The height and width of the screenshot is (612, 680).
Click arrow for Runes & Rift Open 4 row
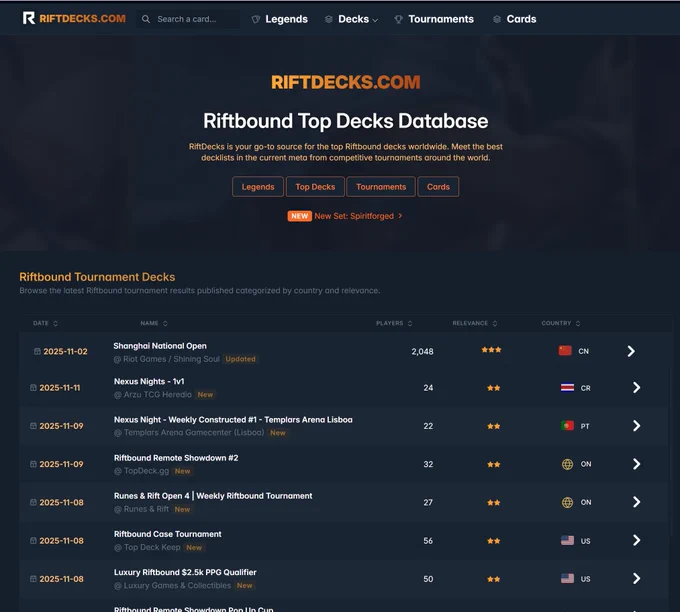pos(636,502)
